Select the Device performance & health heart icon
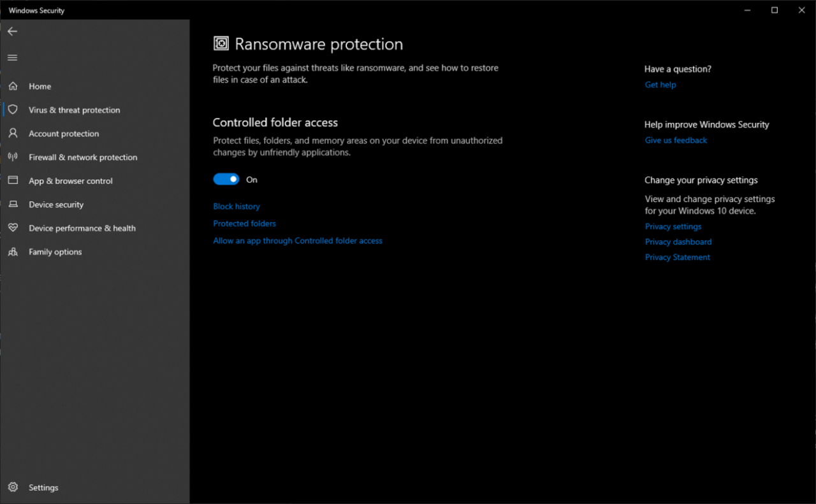Image resolution: width=816 pixels, height=504 pixels. pos(13,227)
